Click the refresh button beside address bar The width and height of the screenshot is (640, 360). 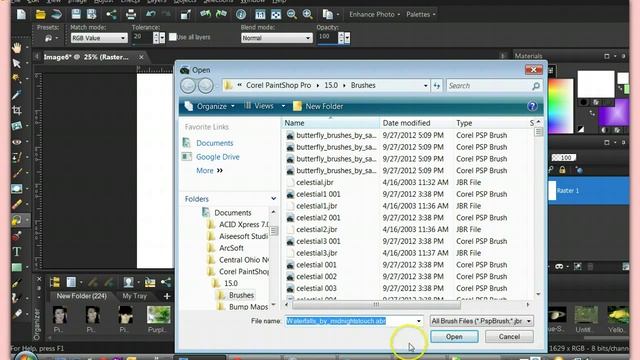coord(436,86)
